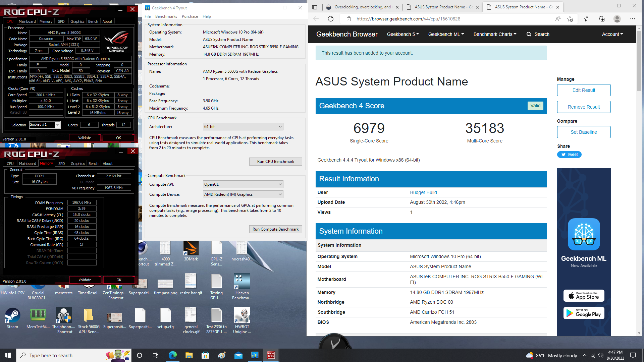Click the Type here to search box
The width and height of the screenshot is (644, 362).
pos(74,355)
